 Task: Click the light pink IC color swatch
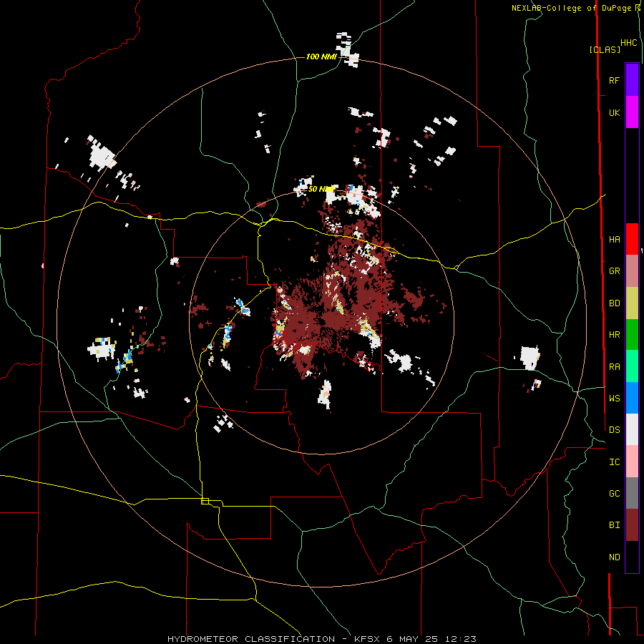632,462
